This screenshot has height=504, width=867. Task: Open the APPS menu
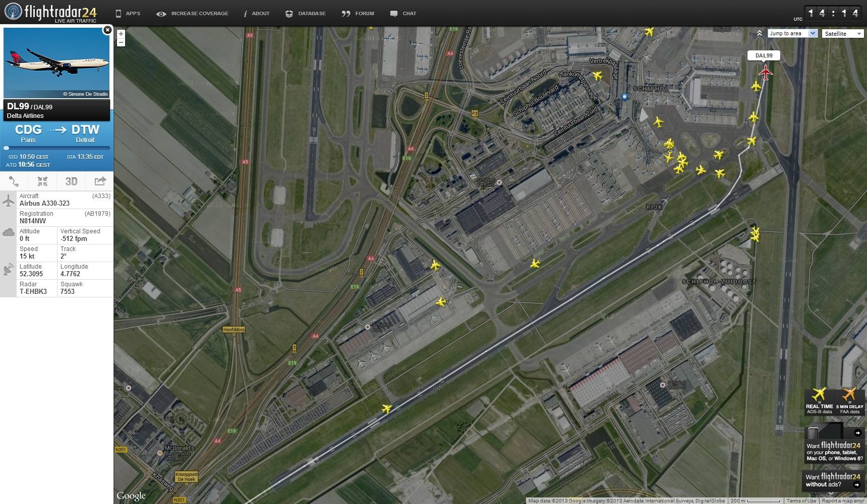(128, 14)
